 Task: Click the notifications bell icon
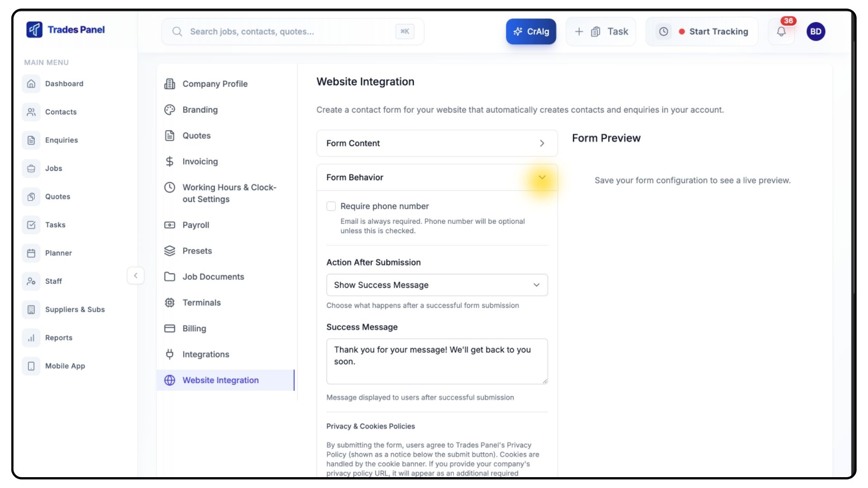coord(781,32)
